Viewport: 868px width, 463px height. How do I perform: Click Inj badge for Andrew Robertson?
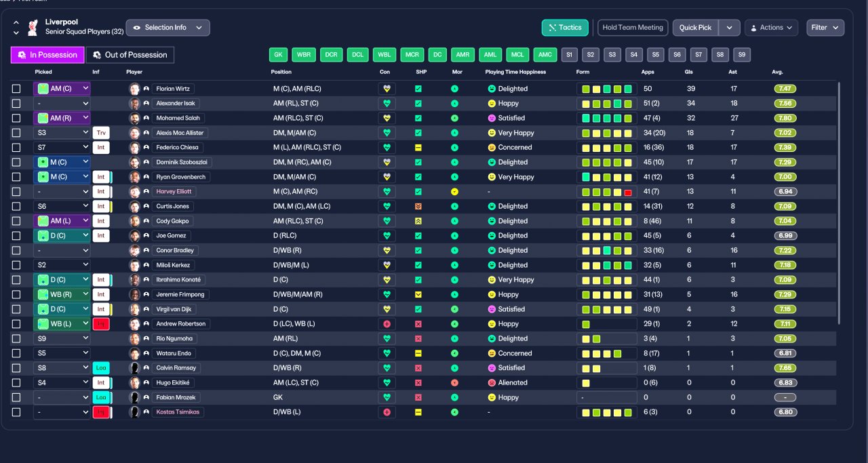click(101, 324)
